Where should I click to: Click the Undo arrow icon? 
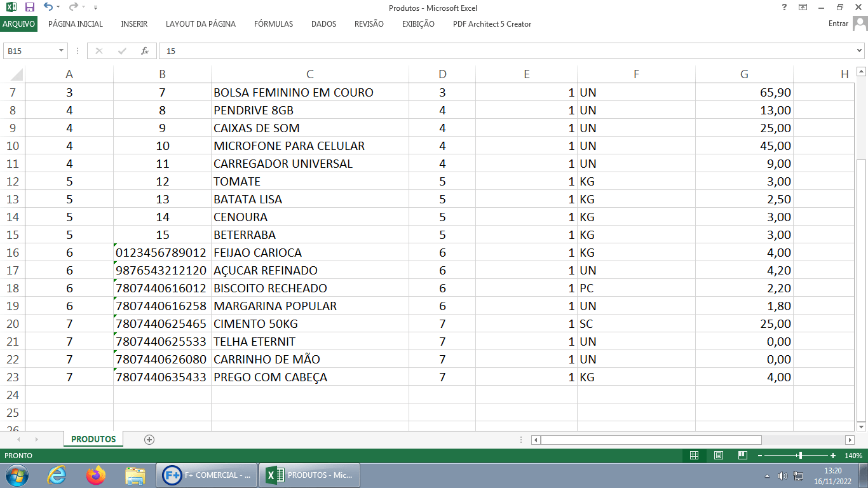click(x=48, y=7)
